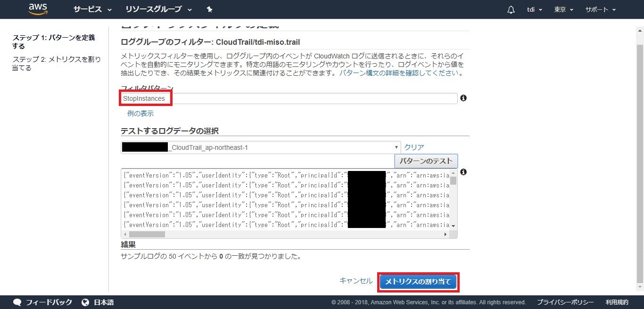Viewport: 644px width, 309px height.
Task: Click the feedback speech bubble icon
Action: coord(17,302)
